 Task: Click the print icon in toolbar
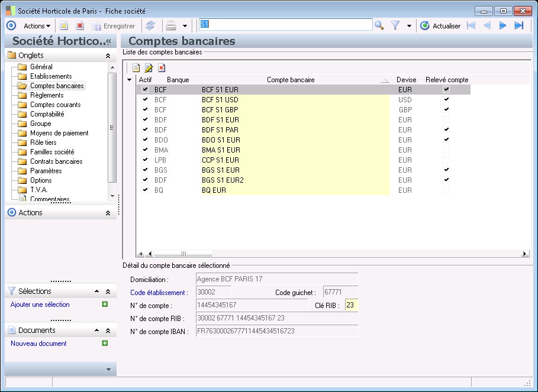[171, 25]
